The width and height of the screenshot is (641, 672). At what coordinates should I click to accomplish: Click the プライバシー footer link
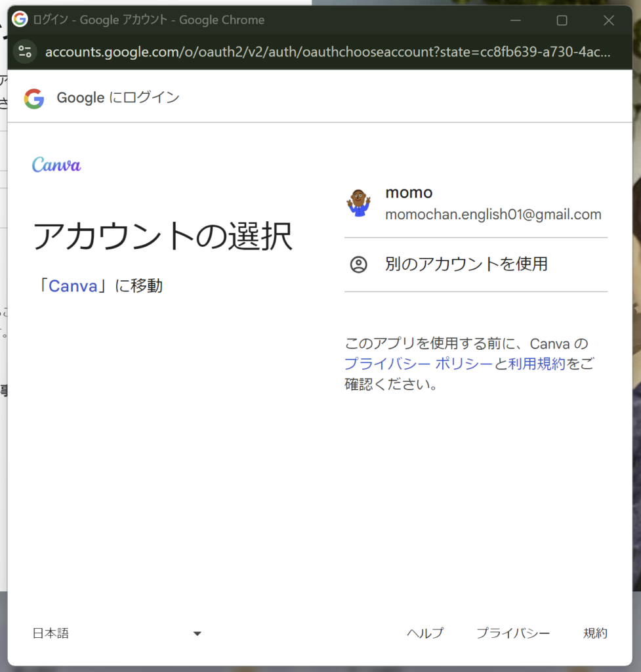[513, 633]
